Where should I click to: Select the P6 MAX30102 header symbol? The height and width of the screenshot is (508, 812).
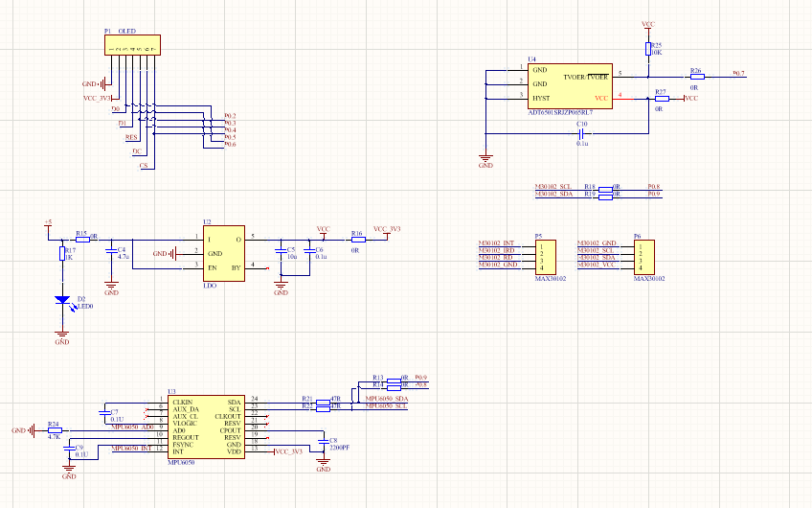(x=644, y=257)
